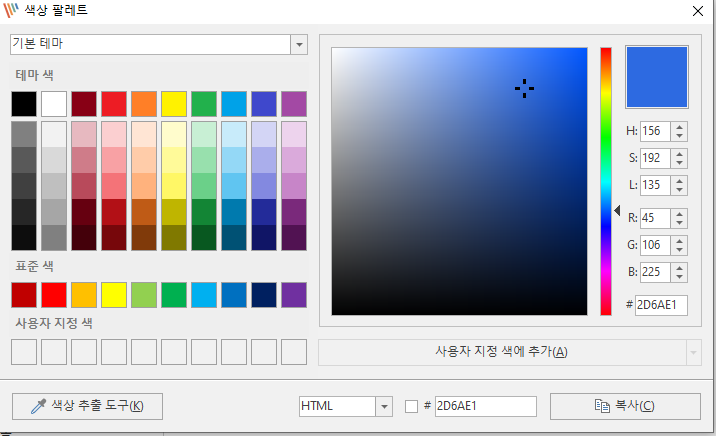
Task: Click the vertical rainbow hue slider bar
Action: coord(606,181)
